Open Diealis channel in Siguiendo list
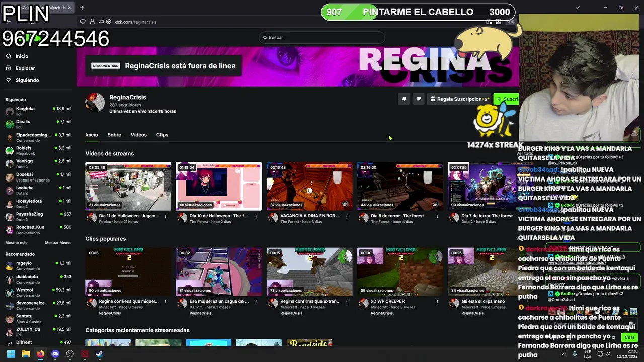Viewport: 644px width, 362px height. click(38, 124)
